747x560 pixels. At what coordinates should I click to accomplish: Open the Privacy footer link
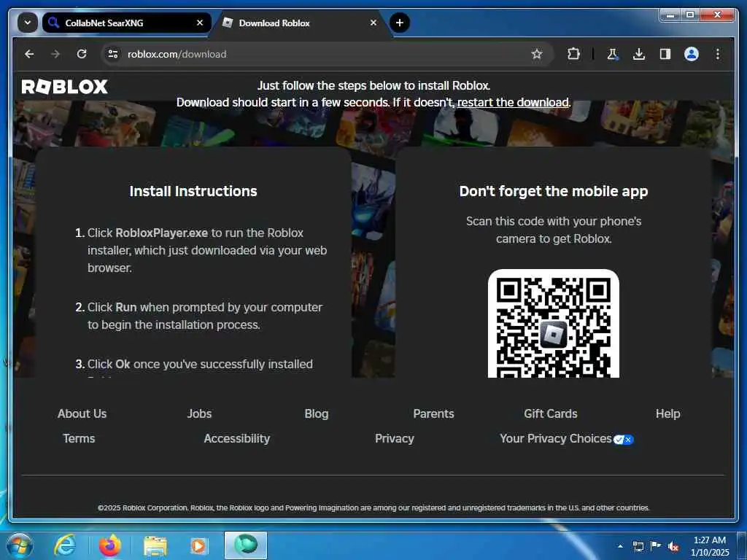pos(395,438)
